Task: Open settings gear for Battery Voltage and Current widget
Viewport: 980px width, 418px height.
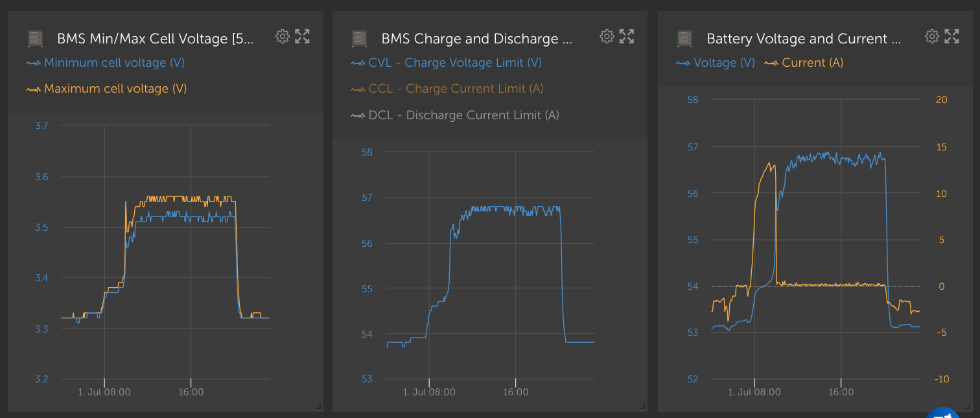Action: pyautogui.click(x=932, y=36)
